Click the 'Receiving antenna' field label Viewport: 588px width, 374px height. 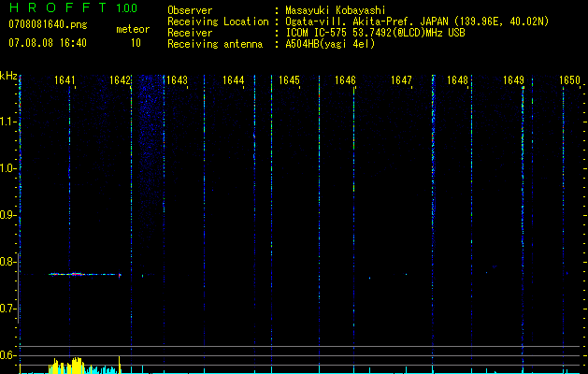[215, 44]
